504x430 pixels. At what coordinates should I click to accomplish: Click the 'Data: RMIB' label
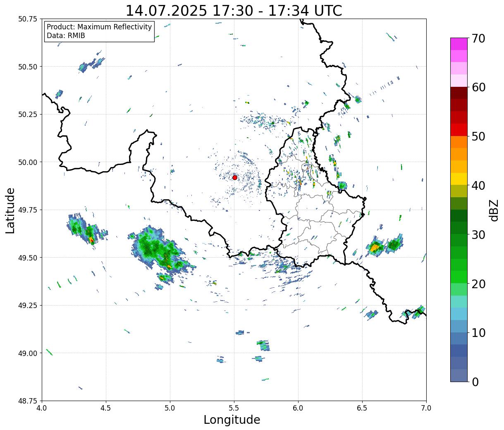[66, 36]
